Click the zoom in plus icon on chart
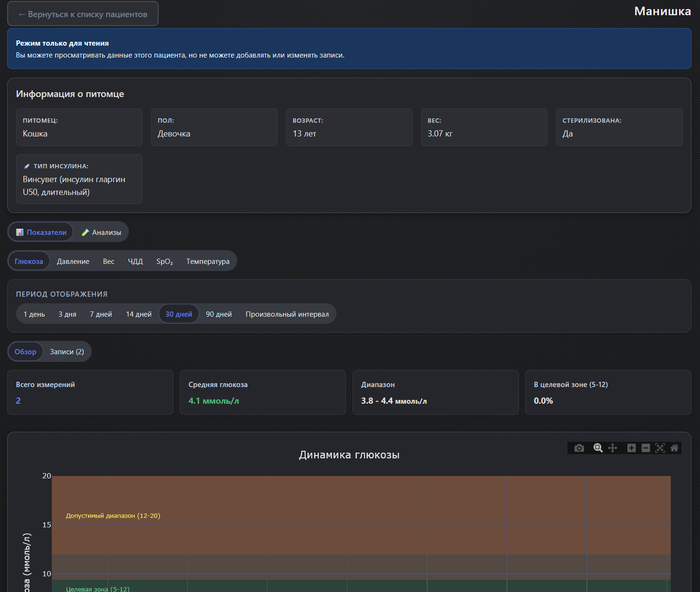700x592 pixels. point(631,448)
